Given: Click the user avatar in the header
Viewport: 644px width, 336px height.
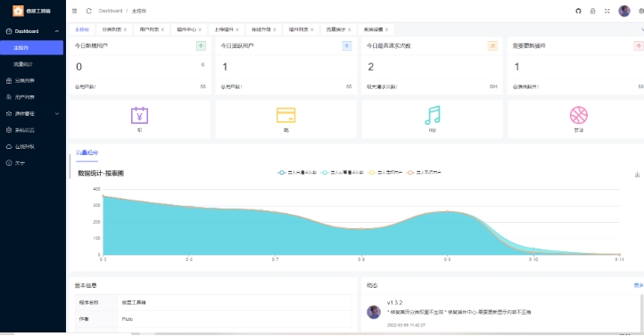Looking at the screenshot, I should [624, 11].
